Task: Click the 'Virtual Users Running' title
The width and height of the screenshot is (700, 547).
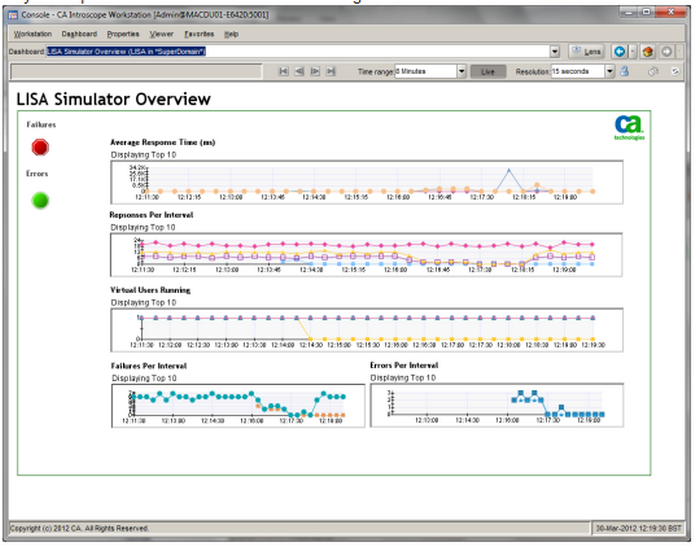Action: 150,290
